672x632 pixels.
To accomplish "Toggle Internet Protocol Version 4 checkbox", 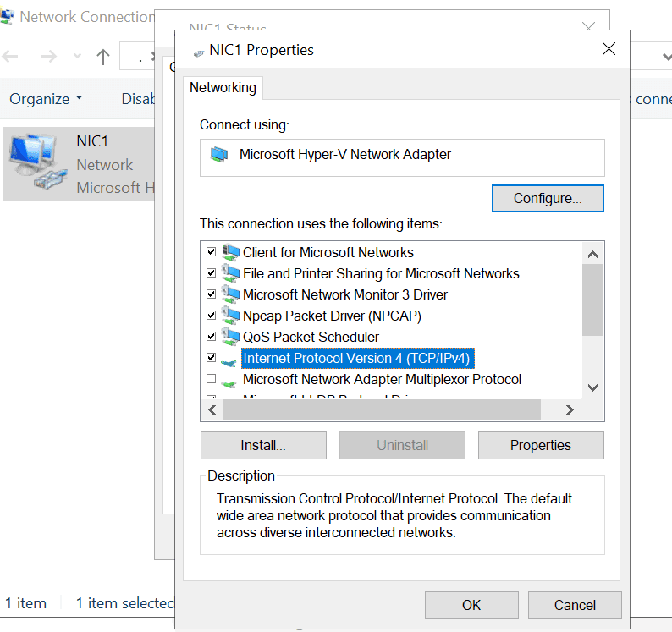I will point(211,357).
